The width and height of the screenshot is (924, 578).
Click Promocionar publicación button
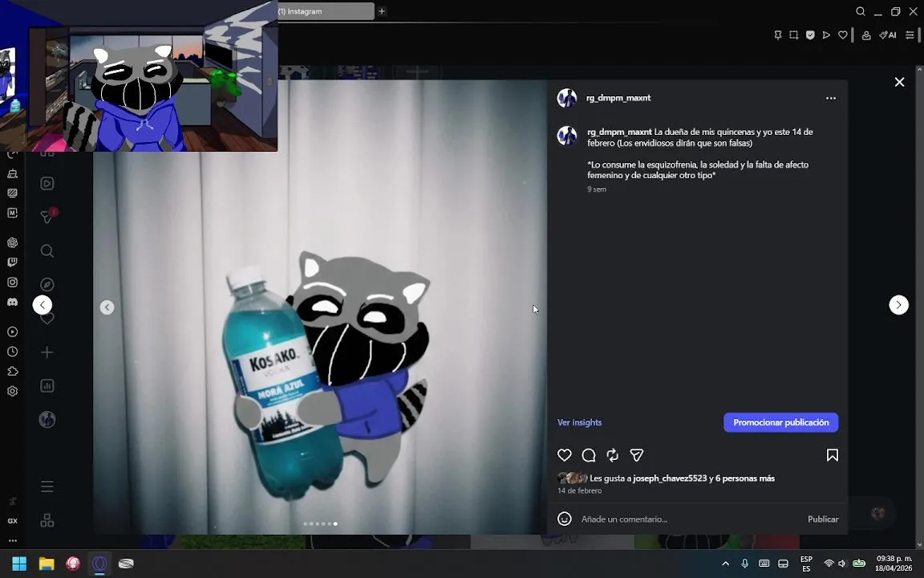click(780, 422)
